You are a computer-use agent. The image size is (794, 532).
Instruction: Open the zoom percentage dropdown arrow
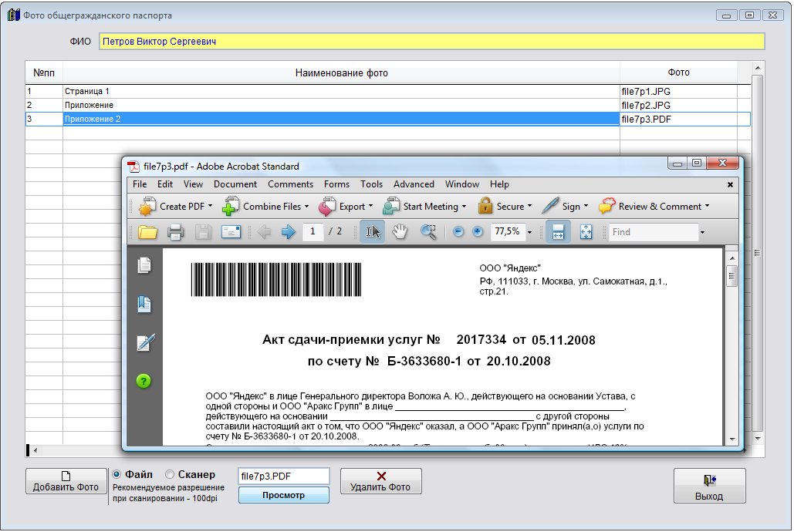530,232
